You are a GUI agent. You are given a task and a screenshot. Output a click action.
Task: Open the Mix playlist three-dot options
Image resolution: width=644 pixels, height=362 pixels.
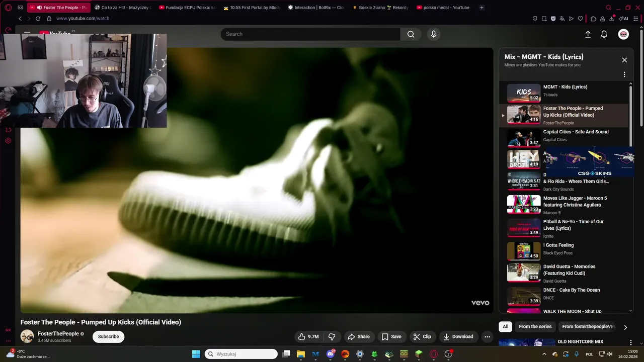pos(624,74)
